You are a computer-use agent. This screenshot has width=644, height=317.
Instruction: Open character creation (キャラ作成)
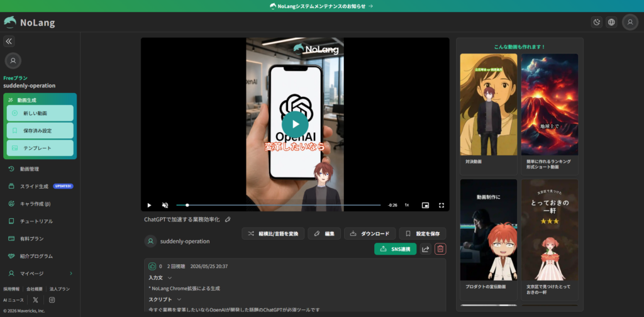[40, 204]
